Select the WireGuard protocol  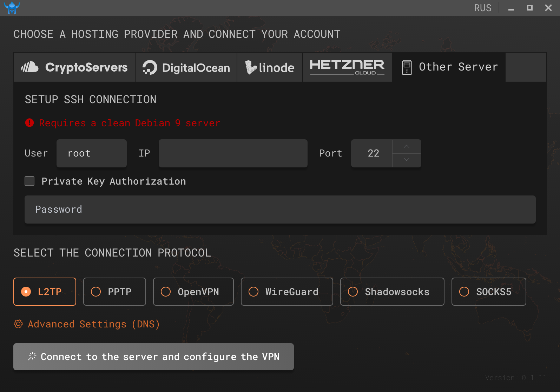[287, 292]
